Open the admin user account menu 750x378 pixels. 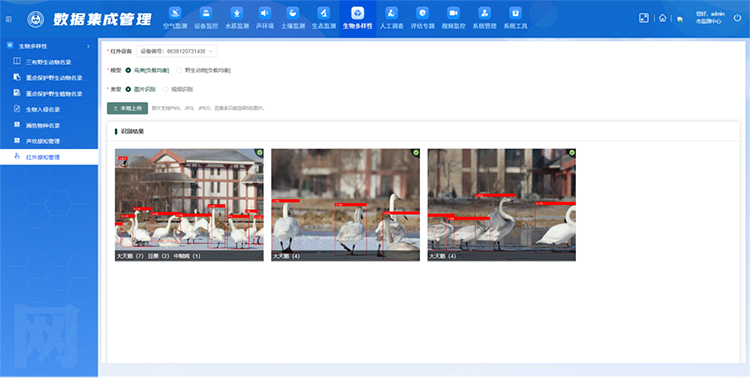pos(710,18)
